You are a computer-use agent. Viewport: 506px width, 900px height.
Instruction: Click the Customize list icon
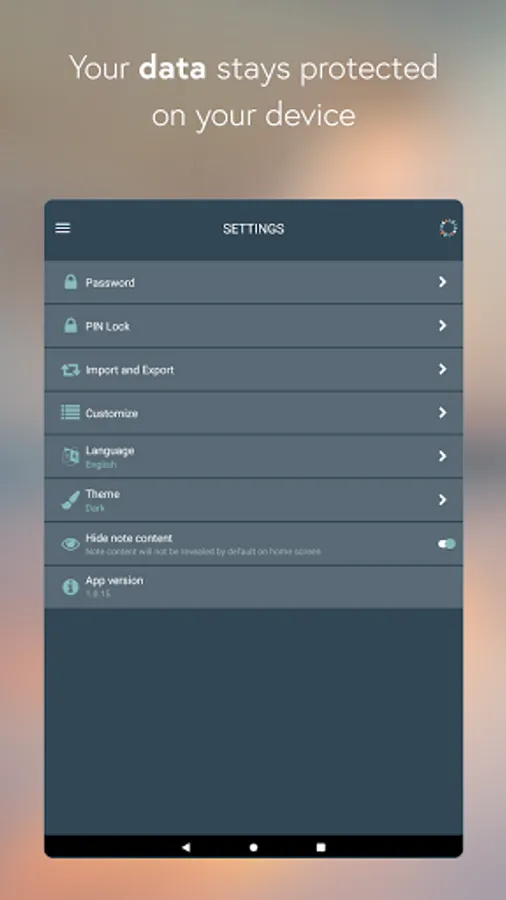[71, 412]
